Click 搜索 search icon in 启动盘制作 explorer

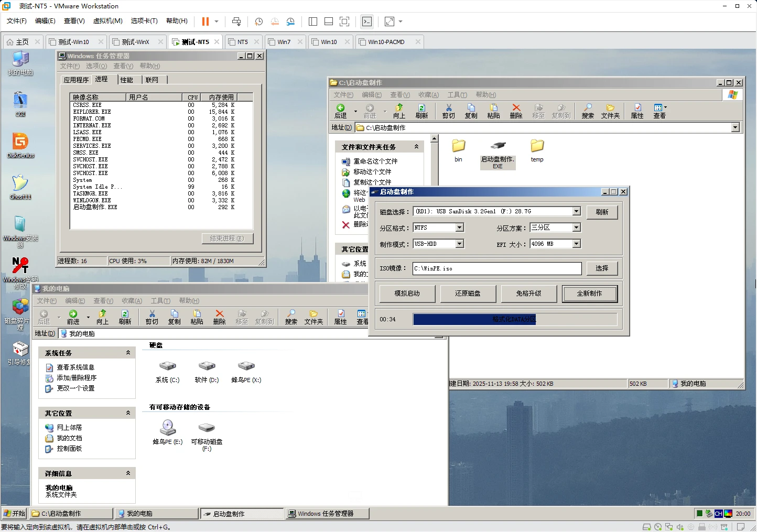[588, 111]
